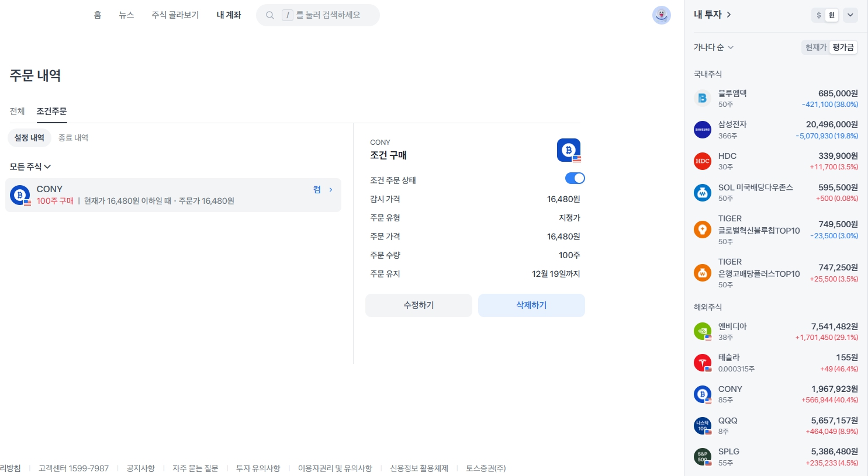The image size is (868, 476).
Task: Click the HDC stock logo
Action: [x=703, y=161]
